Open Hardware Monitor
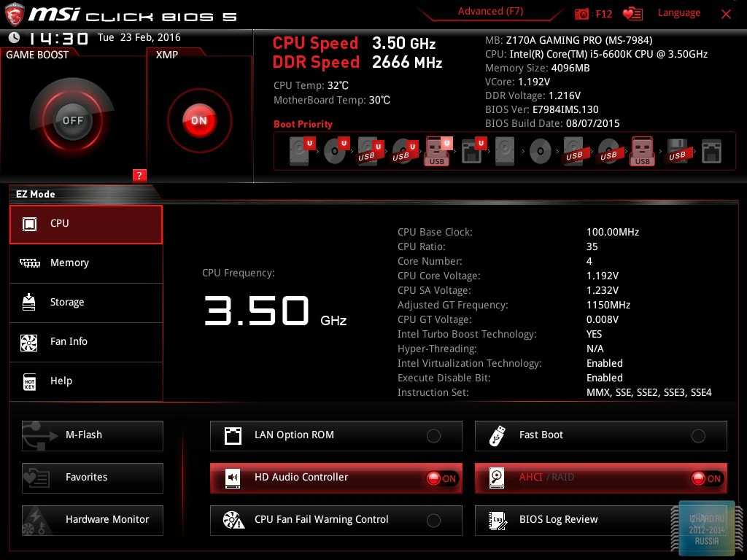Screen dimensions: 747x560 coord(93,520)
